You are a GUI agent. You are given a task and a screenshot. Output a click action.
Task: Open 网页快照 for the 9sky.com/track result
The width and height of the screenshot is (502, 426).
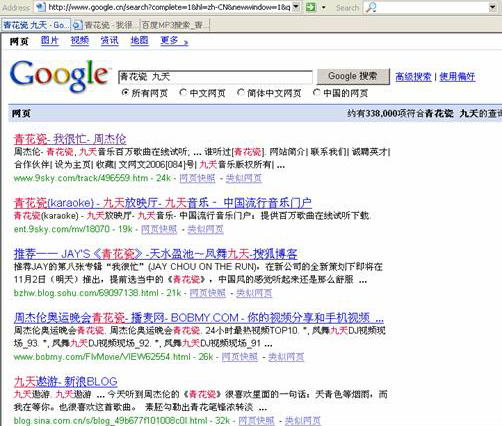pyautogui.click(x=197, y=178)
